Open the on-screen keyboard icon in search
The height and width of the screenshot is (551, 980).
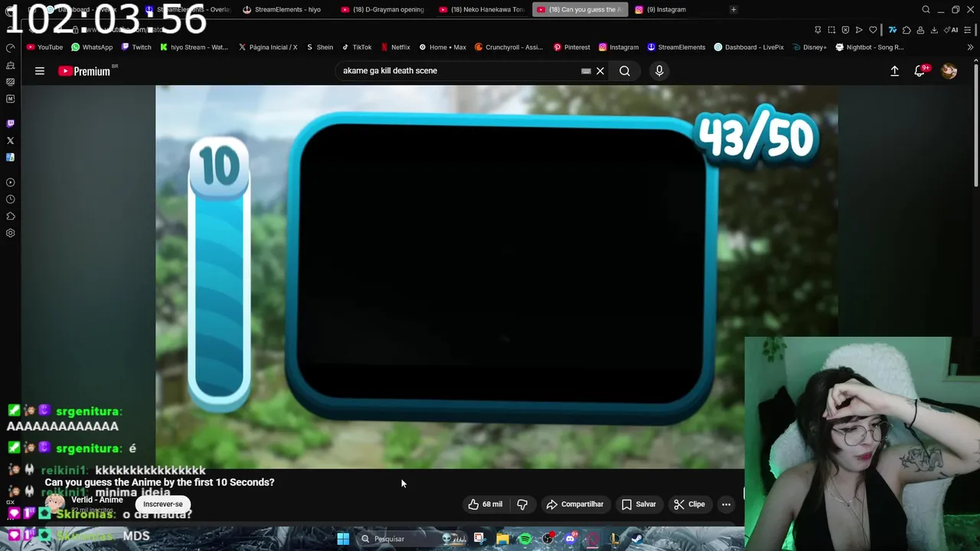click(586, 71)
